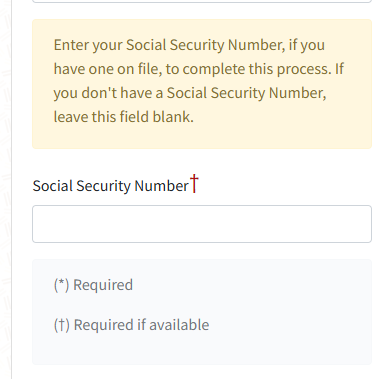Click the phrase "leave this field blank"

click(x=122, y=117)
